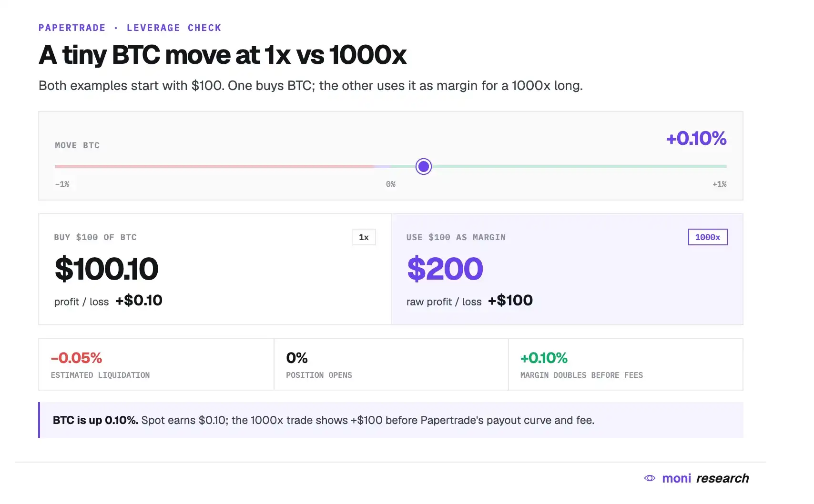Click the moni research eye icon
Image resolution: width=814 pixels, height=504 pixels.
pos(650,478)
